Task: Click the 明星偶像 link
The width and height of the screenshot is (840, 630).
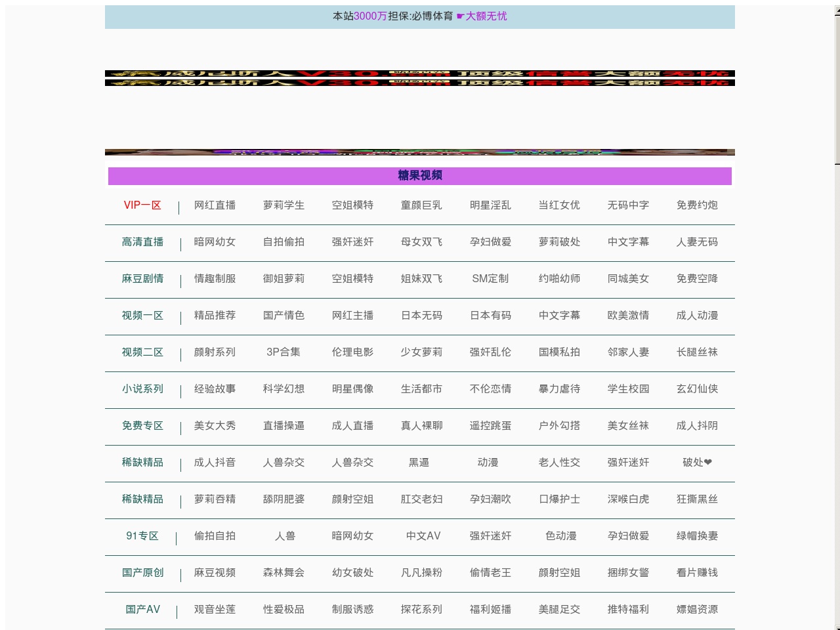Action: coord(352,389)
